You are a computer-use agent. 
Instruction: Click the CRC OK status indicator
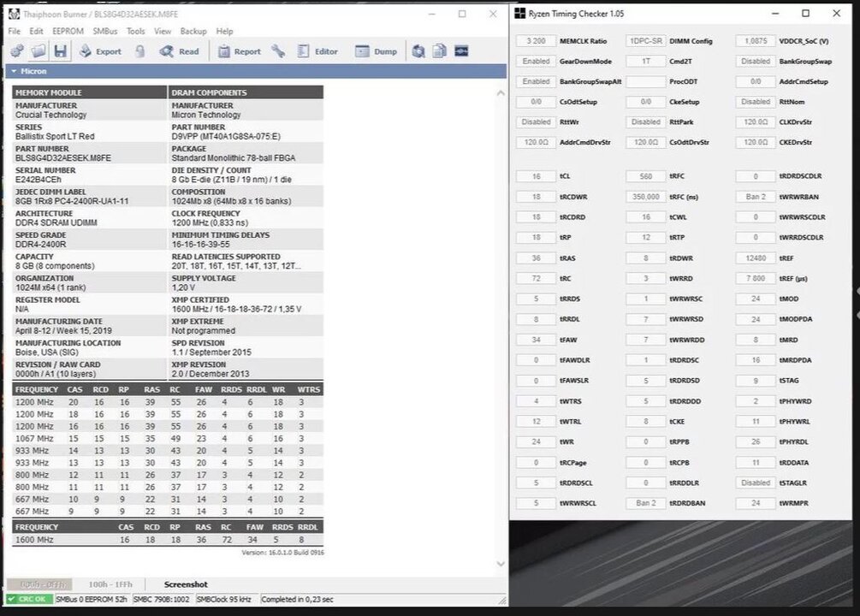point(30,600)
